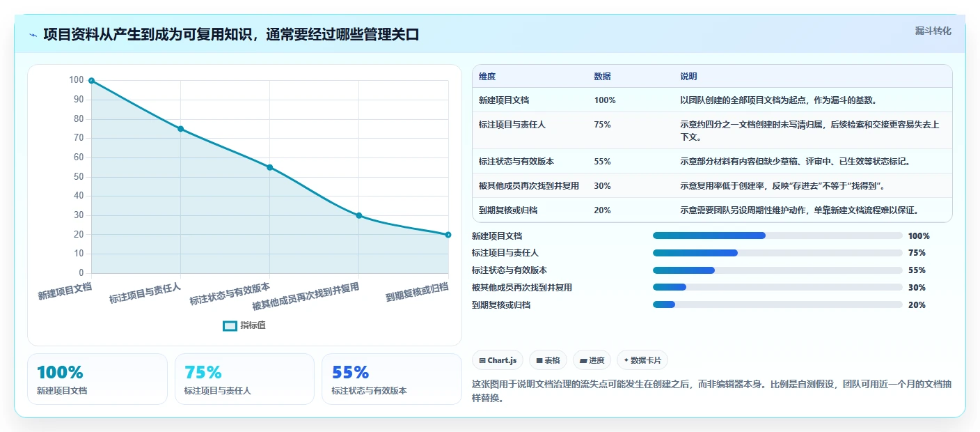
Task: Click the y-axis label 50
Action: tap(79, 177)
